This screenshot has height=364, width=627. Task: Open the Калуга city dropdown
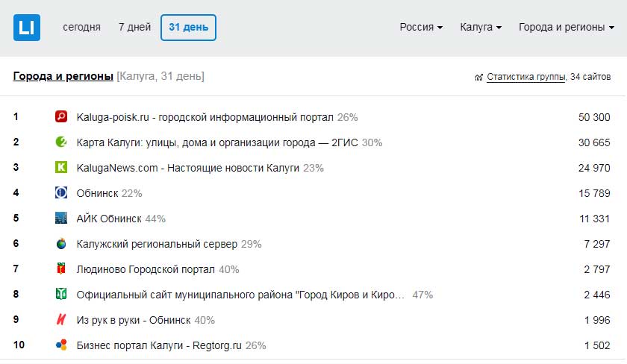click(480, 27)
